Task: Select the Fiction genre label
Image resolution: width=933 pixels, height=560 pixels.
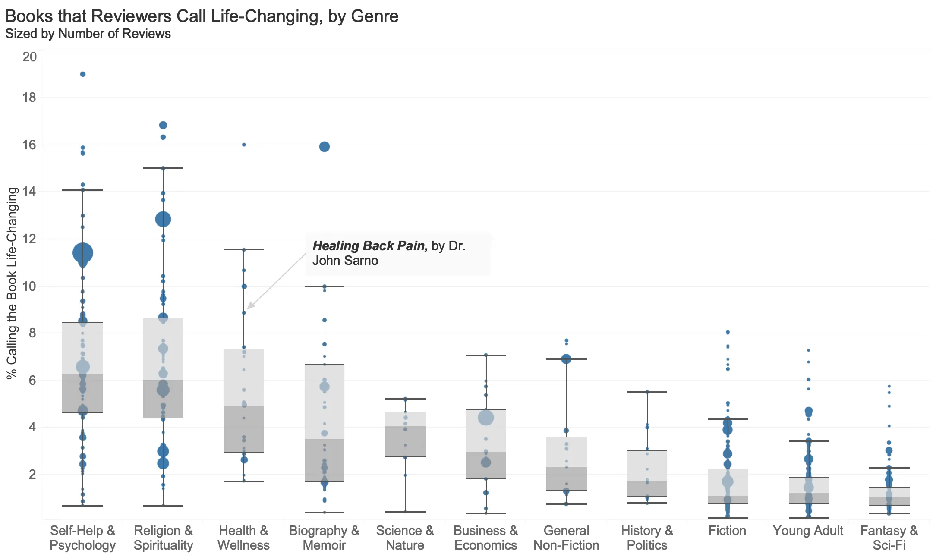Action: pyautogui.click(x=727, y=530)
